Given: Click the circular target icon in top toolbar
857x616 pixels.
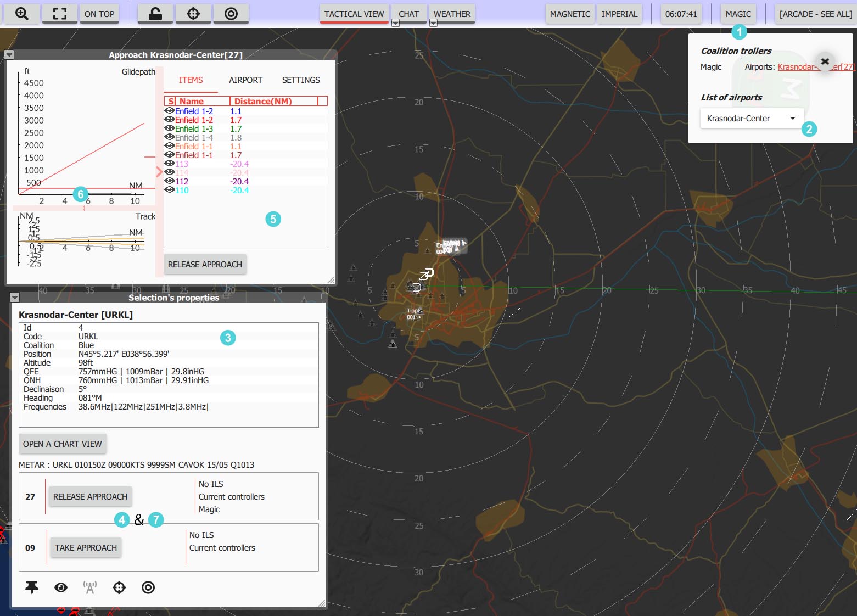Looking at the screenshot, I should tap(231, 14).
